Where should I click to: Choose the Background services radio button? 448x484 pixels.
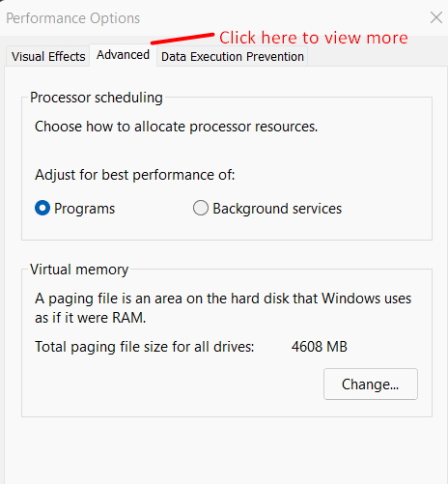[201, 208]
